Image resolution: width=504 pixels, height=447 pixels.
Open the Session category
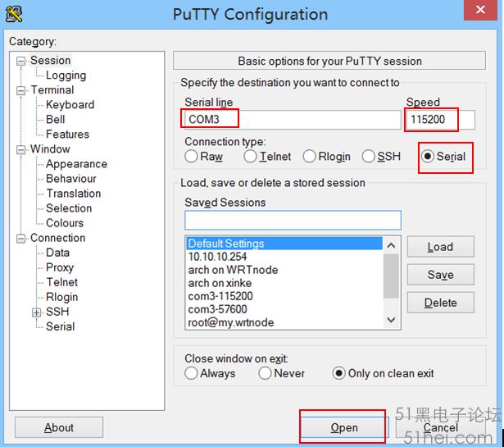pos(51,61)
